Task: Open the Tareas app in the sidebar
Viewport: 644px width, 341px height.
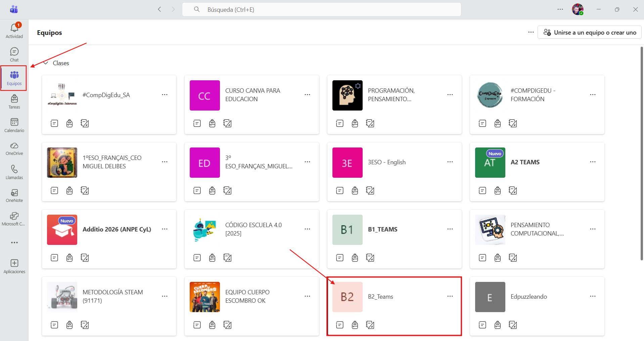Action: click(x=14, y=102)
